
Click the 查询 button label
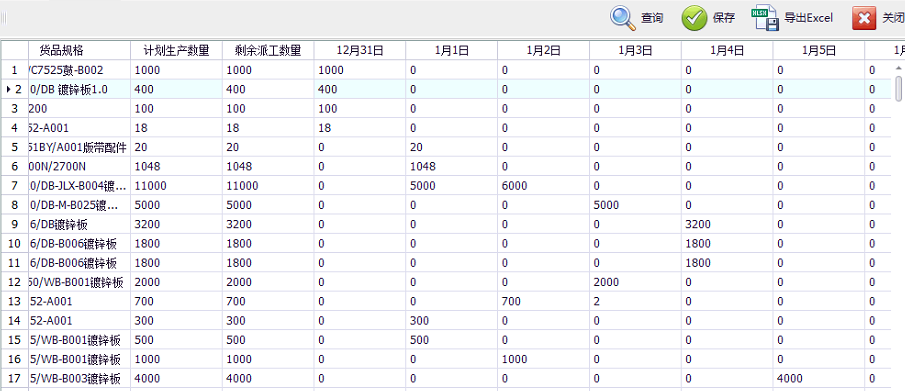pyautogui.click(x=652, y=18)
